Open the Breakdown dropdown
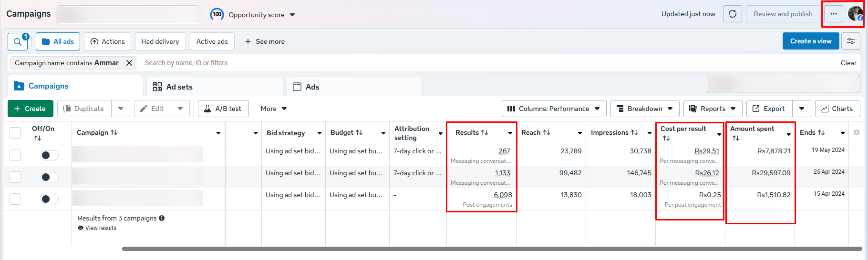868x260 pixels. pyautogui.click(x=645, y=109)
